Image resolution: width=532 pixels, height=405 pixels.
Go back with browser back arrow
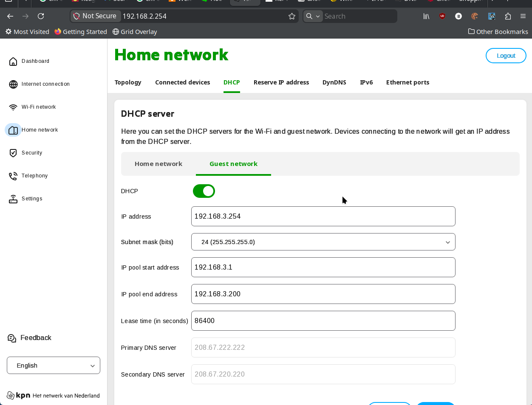(x=10, y=16)
